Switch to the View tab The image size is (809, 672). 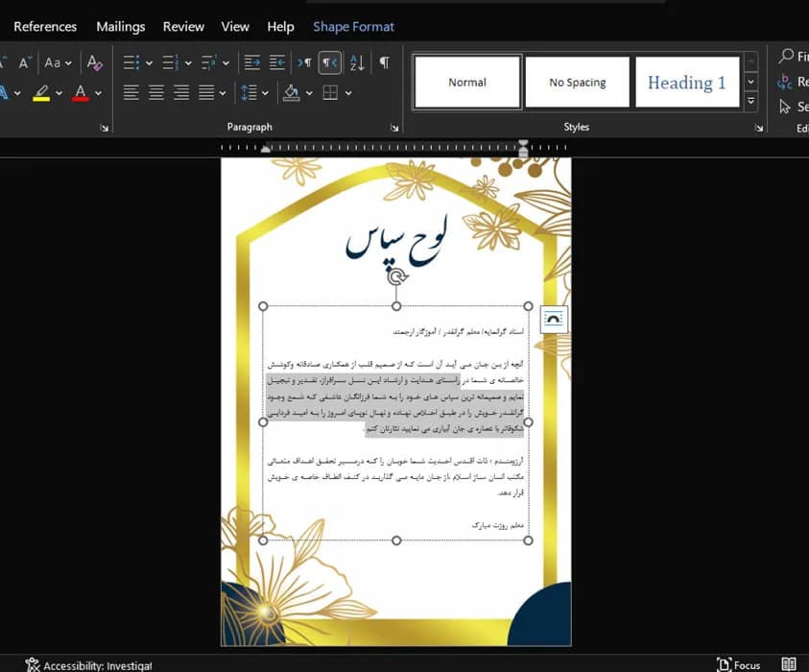(235, 27)
